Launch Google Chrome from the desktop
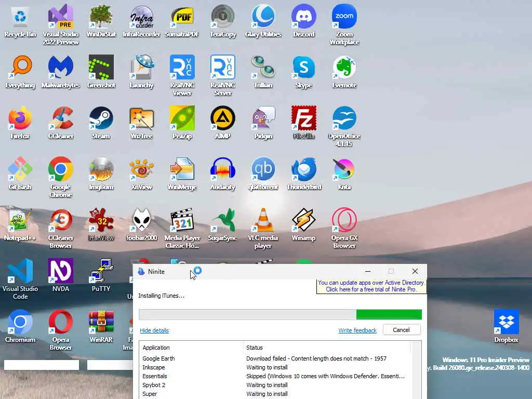Viewport: 532px width, 399px height. [61, 178]
